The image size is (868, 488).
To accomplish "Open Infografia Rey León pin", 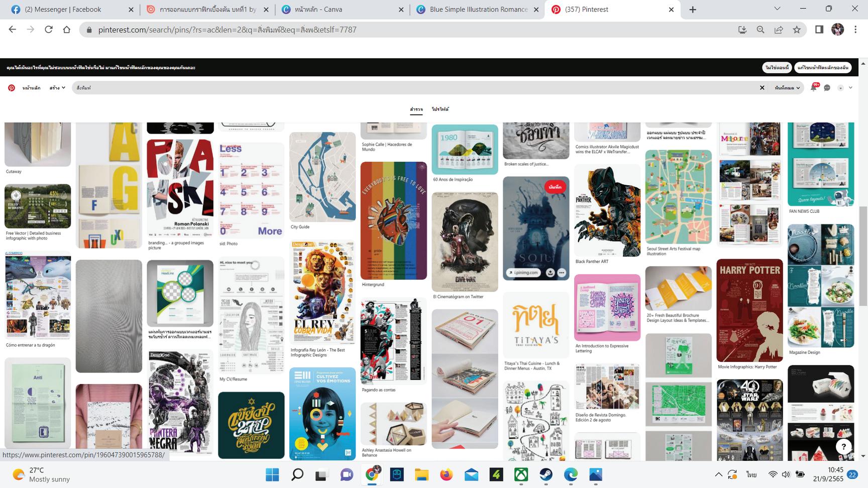I will 322,293.
